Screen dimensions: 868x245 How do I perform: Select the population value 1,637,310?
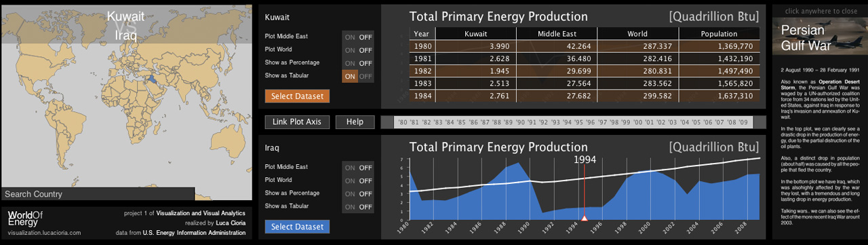point(719,96)
